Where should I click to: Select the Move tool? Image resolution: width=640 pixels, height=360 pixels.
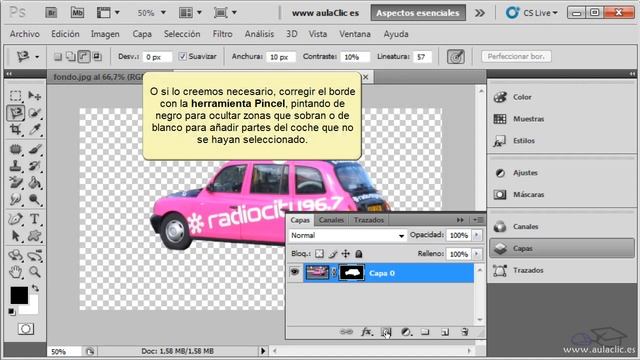[35, 96]
